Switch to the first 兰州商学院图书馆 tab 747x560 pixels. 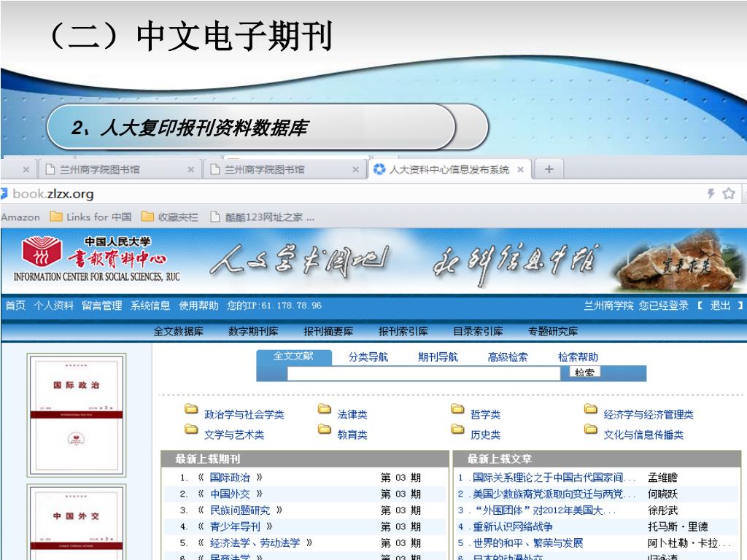[119, 169]
